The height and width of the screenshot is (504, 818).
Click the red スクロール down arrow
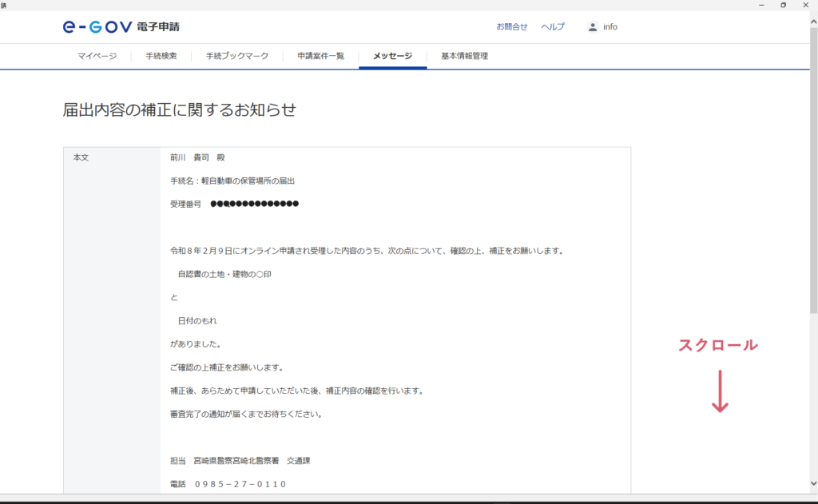tap(720, 391)
